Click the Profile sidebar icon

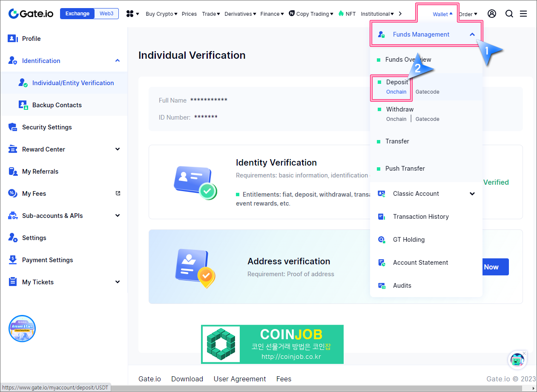(x=13, y=38)
